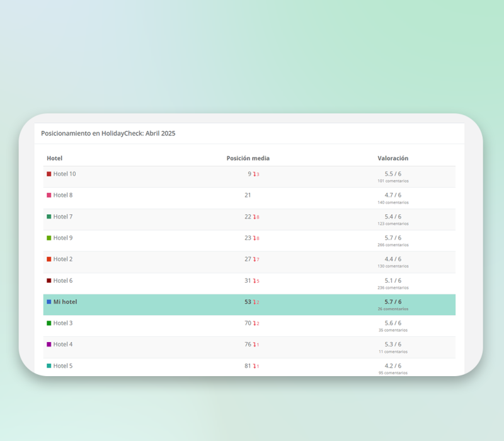Click the 130 comentarios label
This screenshot has height=441, width=504.
(392, 266)
